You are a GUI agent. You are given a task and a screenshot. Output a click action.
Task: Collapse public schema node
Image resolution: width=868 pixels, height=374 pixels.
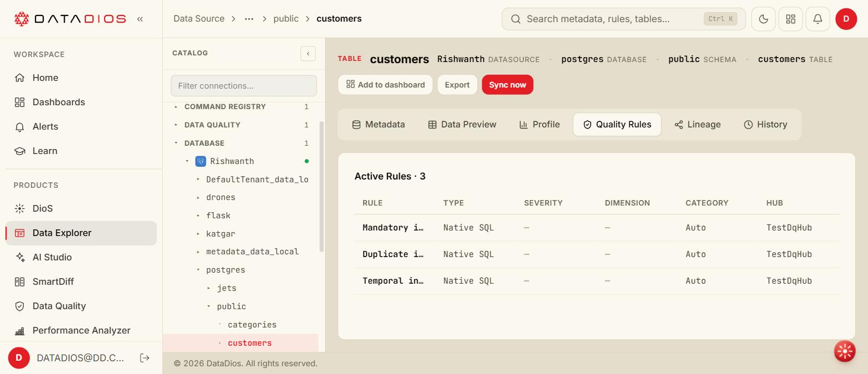209,306
